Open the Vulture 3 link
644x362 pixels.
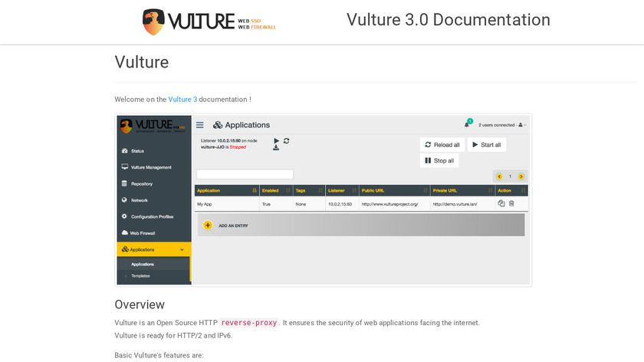(x=182, y=100)
